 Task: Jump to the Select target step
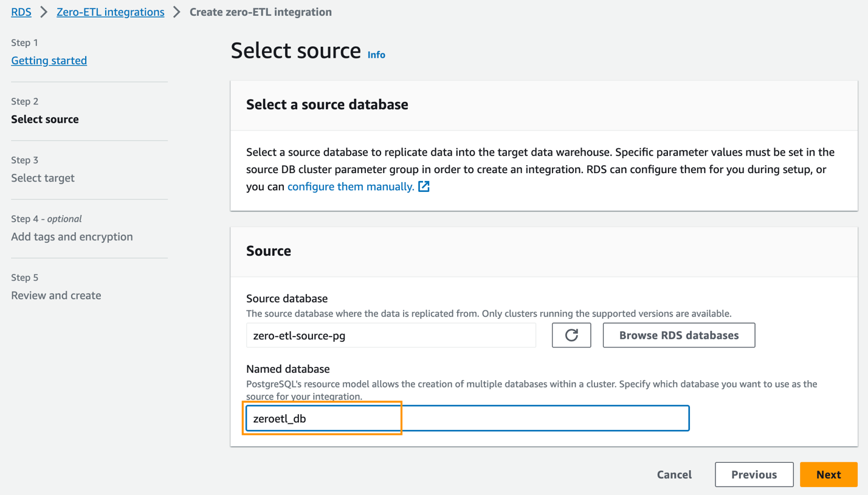tap(43, 178)
